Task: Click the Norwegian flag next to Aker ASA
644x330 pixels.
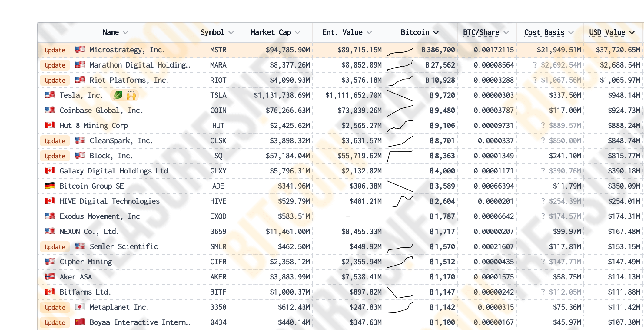Action: [x=50, y=277]
